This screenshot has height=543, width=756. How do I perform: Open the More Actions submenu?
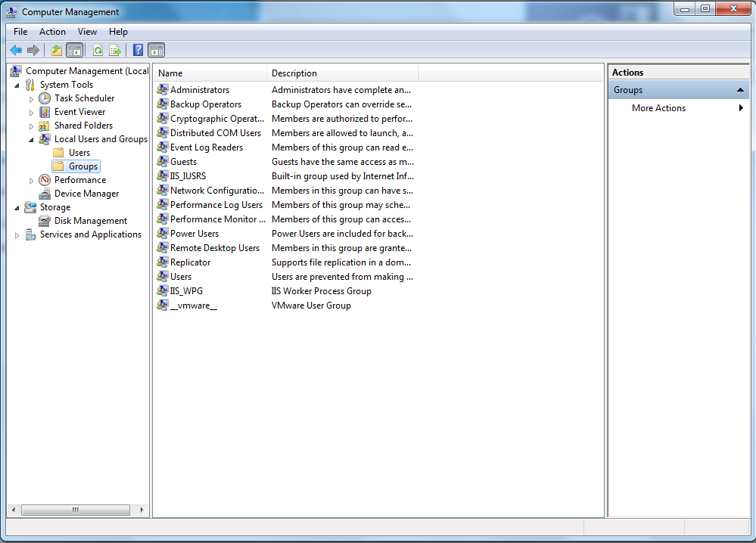pos(678,108)
